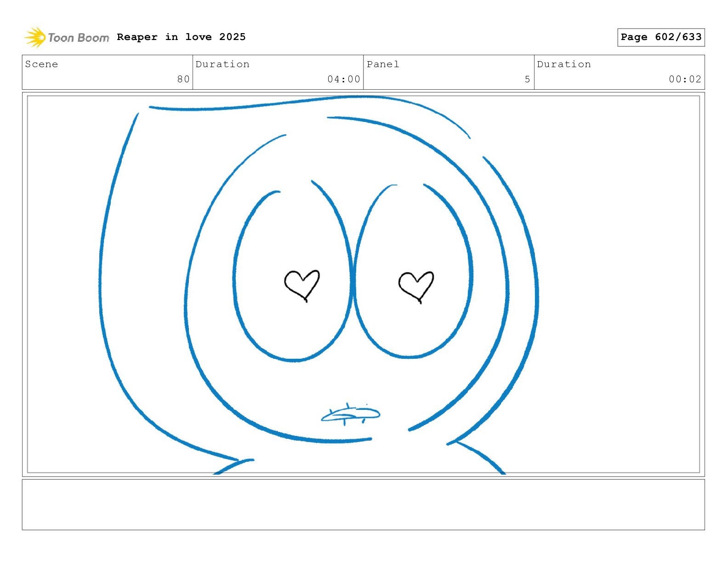Screen dimensions: 728x563
Task: Click the right heart in the eye
Action: 416,287
